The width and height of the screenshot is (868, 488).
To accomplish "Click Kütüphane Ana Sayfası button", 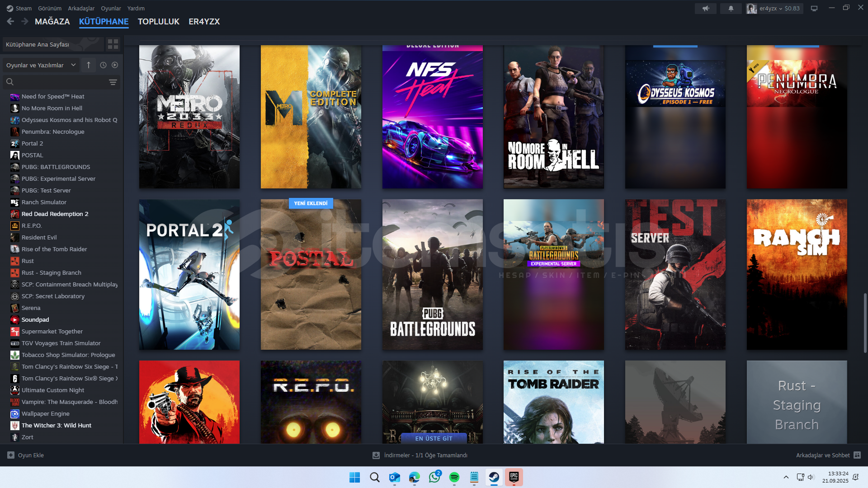I will pyautogui.click(x=53, y=44).
